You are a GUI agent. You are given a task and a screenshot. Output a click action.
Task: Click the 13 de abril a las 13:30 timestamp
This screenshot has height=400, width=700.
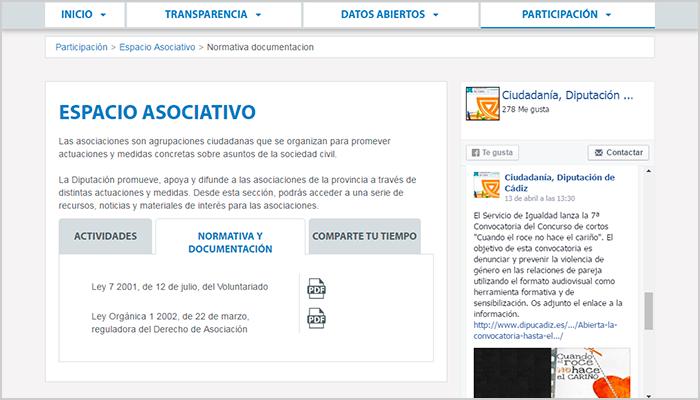540,198
